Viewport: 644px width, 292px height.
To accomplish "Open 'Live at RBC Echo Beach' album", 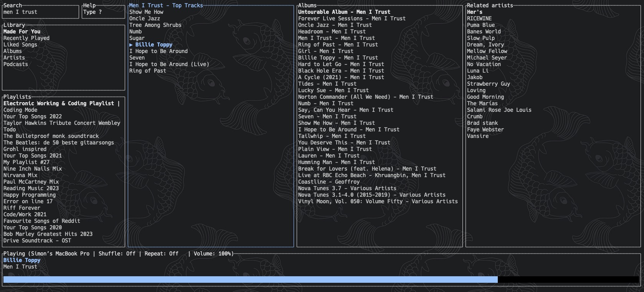I will click(x=372, y=175).
